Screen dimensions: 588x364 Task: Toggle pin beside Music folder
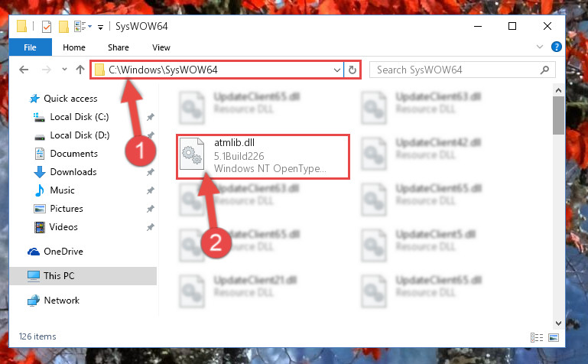[151, 190]
